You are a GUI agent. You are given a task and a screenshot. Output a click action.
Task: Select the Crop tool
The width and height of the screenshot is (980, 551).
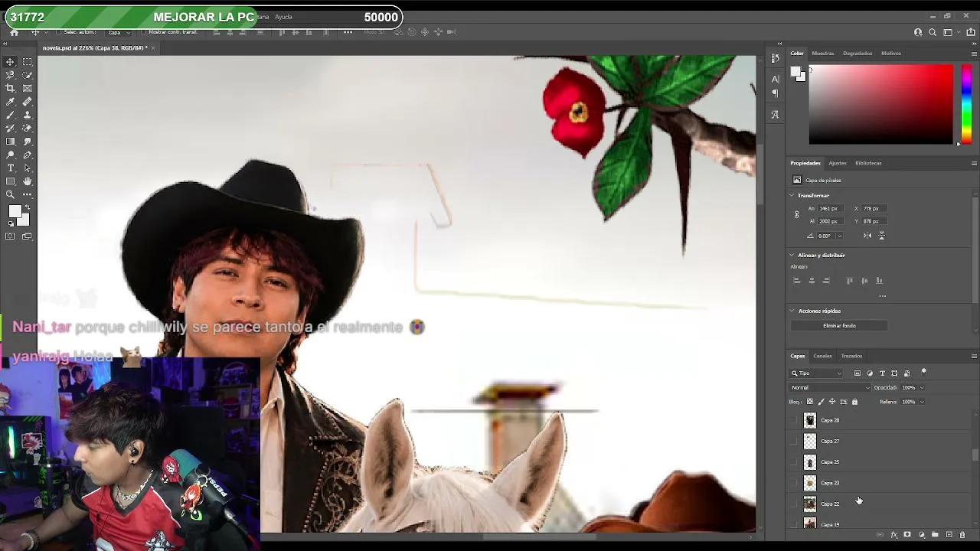[10, 89]
